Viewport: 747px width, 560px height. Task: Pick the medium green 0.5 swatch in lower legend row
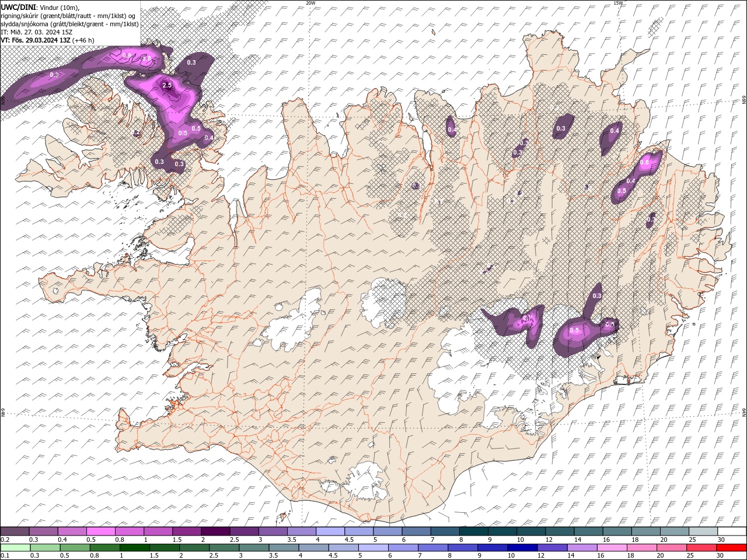(75, 548)
